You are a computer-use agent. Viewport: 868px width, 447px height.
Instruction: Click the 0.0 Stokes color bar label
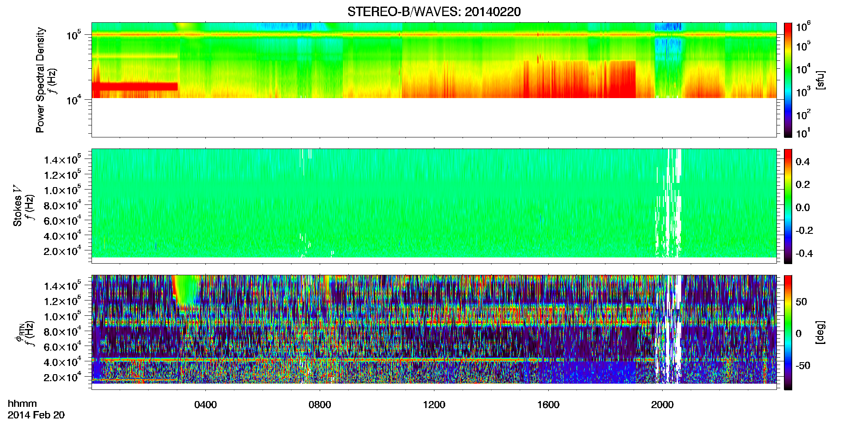click(803, 208)
